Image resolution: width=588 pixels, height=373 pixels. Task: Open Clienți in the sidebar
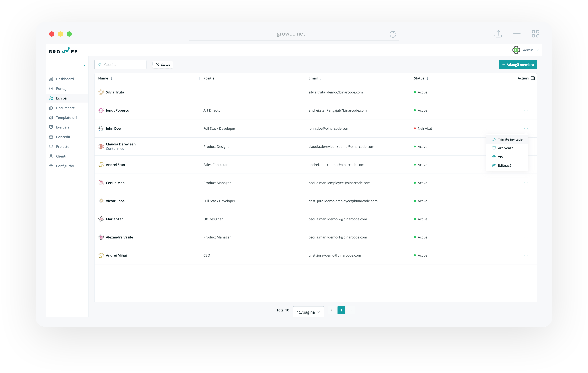[61, 156]
